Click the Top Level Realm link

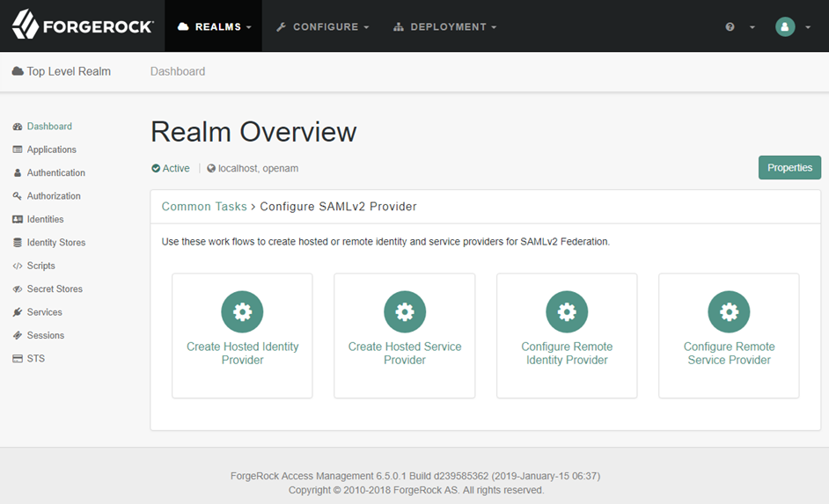click(69, 71)
